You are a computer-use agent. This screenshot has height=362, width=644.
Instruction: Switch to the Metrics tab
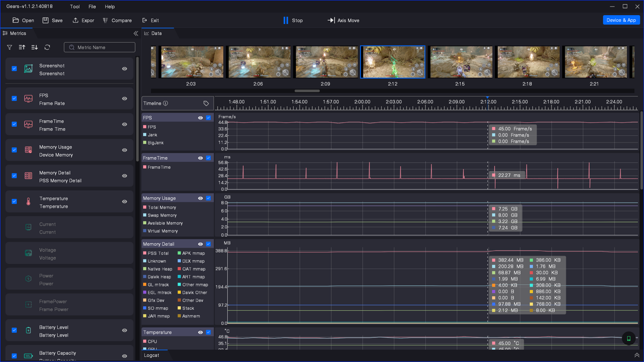coord(14,33)
